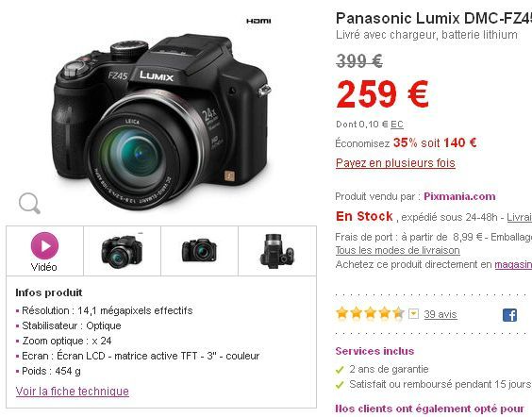
Task: Click the 2 ans de garantie checkmark
Action: (x=340, y=370)
